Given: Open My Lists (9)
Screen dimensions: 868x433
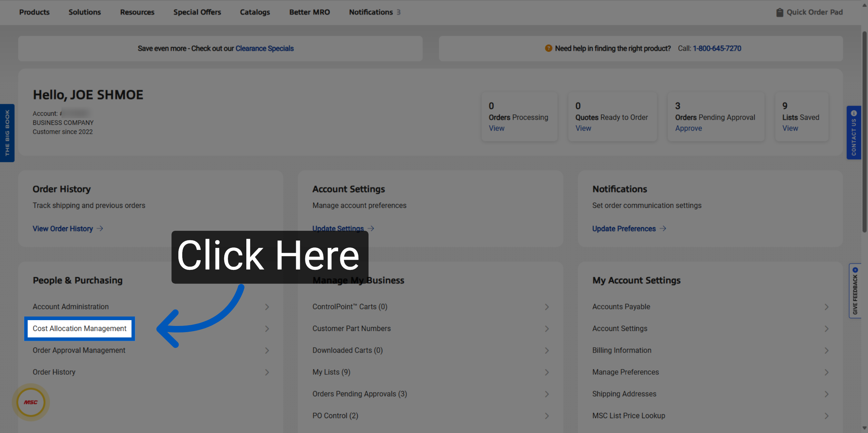Looking at the screenshot, I should pos(331,372).
